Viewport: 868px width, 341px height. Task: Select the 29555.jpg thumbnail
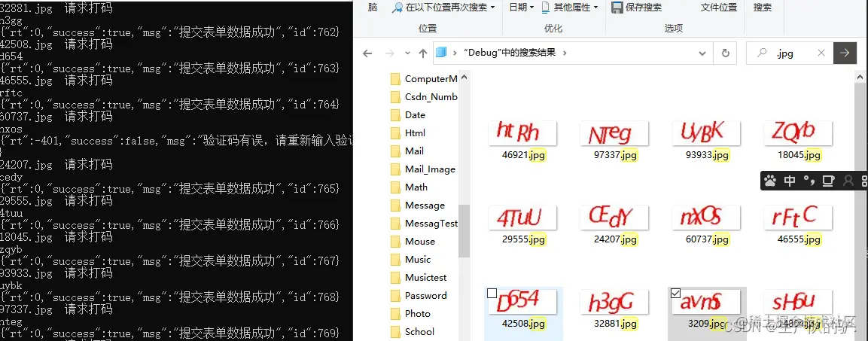click(x=522, y=218)
